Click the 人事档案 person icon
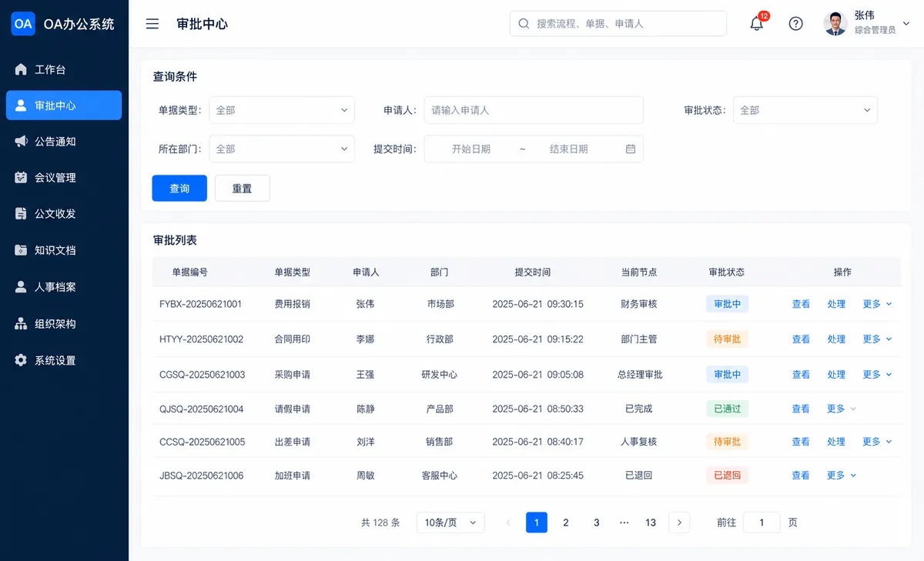Viewport: 924px width, 561px height. pyautogui.click(x=21, y=287)
